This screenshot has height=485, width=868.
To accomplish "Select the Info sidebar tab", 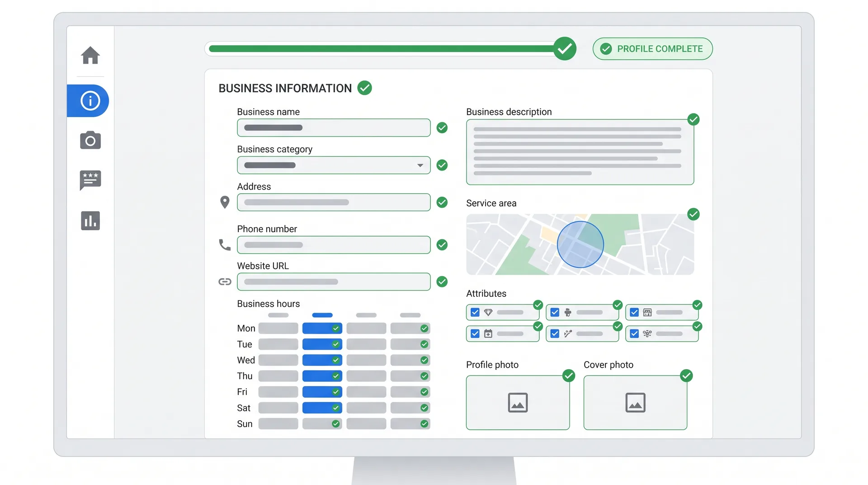I will click(x=88, y=100).
